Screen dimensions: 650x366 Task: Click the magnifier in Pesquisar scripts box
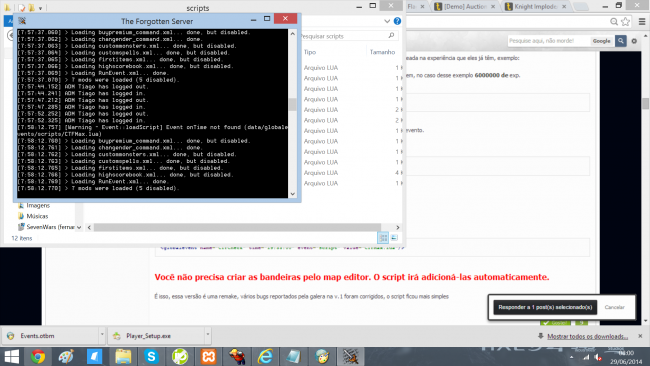tap(391, 36)
